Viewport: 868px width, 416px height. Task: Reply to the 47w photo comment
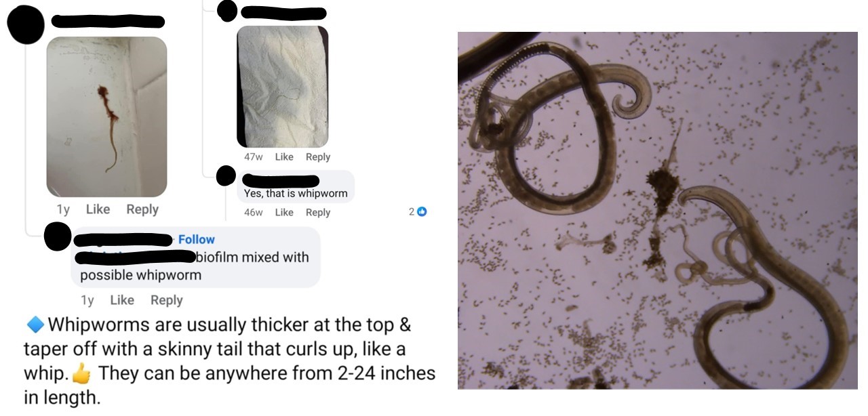coord(318,157)
